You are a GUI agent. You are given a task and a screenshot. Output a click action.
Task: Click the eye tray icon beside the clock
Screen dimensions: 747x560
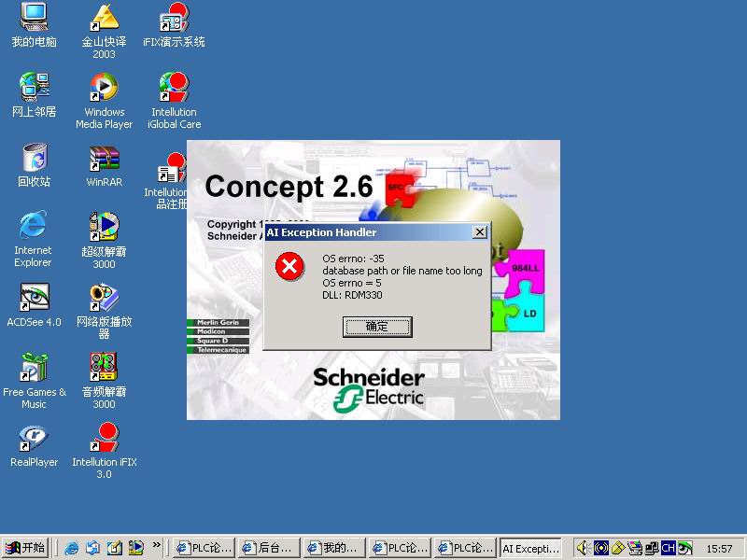685,548
